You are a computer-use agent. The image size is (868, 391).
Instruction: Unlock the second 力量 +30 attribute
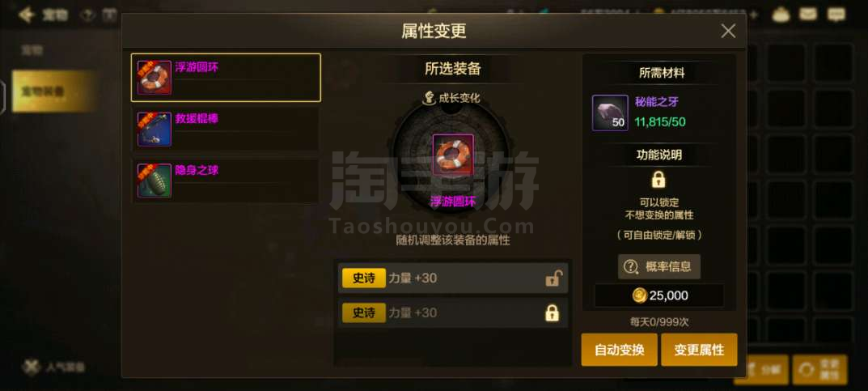[552, 313]
